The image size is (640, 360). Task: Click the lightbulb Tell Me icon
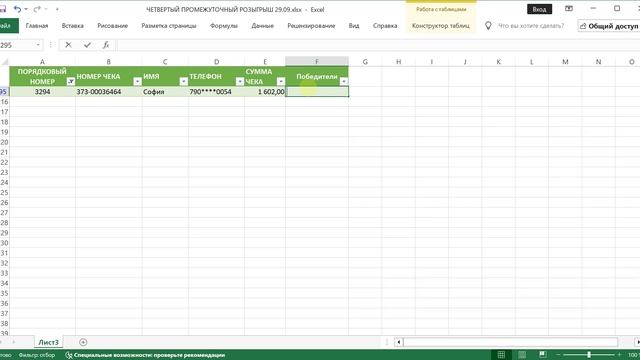pos(488,26)
